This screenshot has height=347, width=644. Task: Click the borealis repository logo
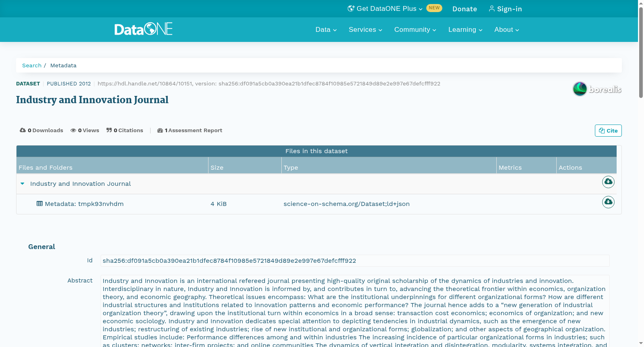coord(597,89)
